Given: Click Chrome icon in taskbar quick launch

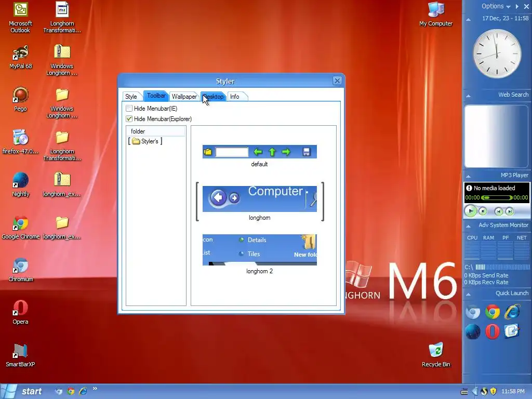Looking at the screenshot, I should (71, 392).
